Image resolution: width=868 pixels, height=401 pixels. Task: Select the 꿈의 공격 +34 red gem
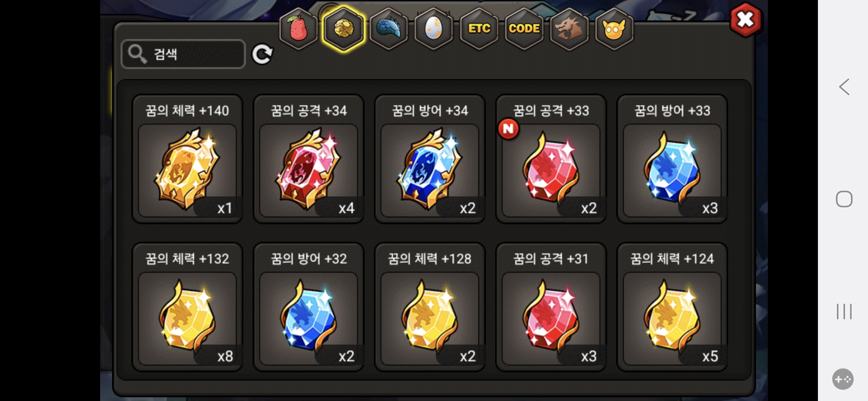(309, 159)
